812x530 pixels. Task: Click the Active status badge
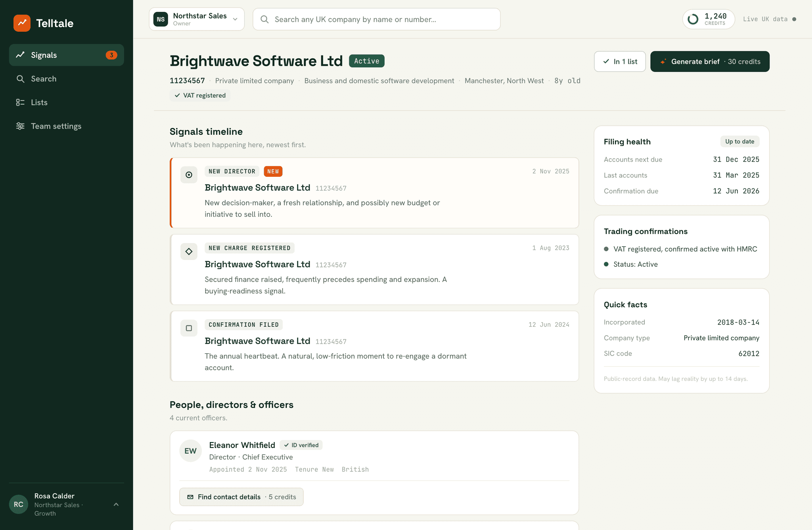click(366, 61)
